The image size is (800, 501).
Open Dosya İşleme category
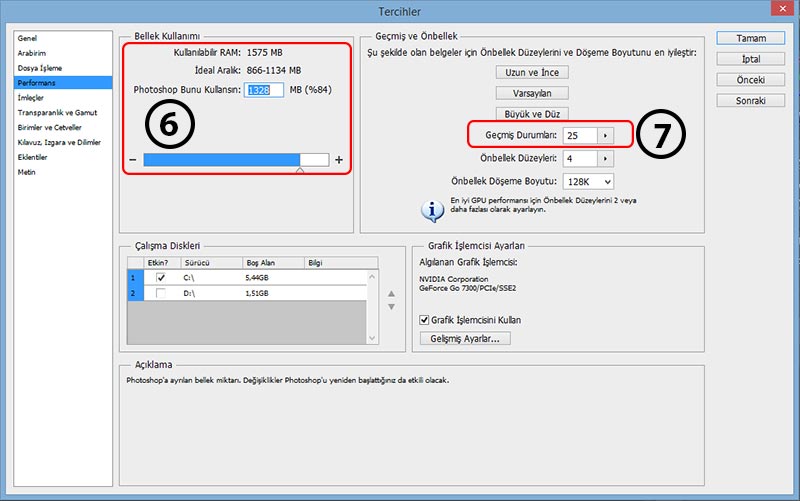(63, 68)
